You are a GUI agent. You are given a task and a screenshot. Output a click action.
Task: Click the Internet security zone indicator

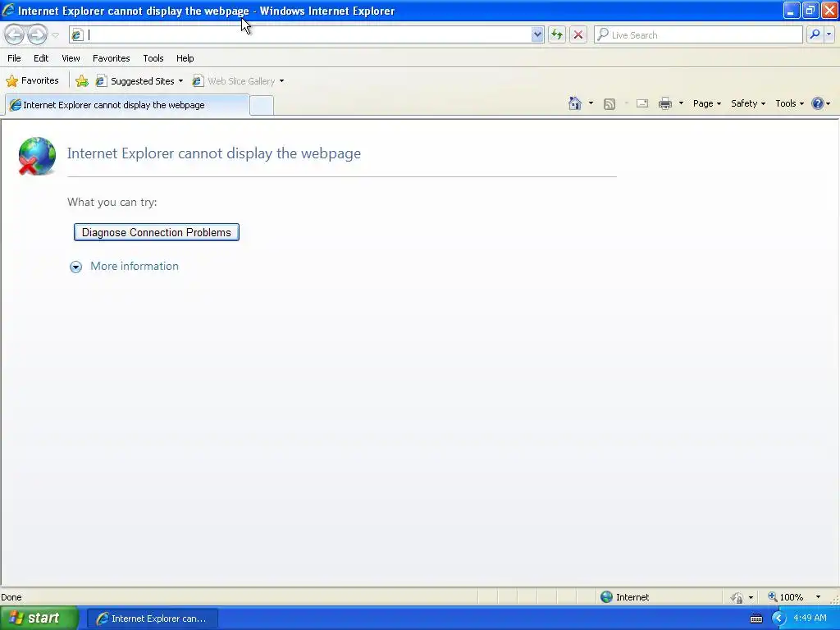point(624,597)
